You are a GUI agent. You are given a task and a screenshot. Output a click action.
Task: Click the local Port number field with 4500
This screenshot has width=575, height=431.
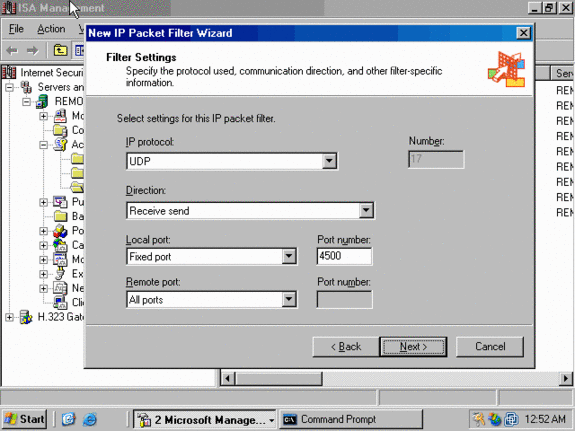[344, 256]
